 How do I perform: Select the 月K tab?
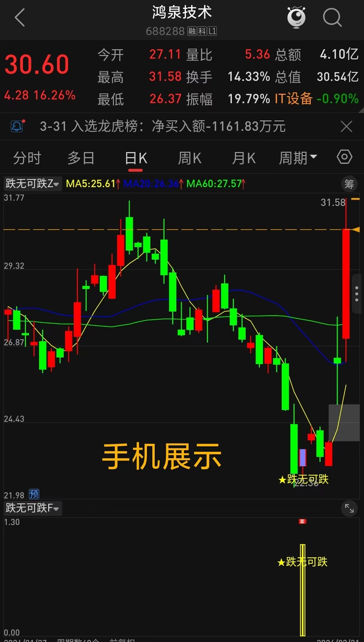(244, 158)
